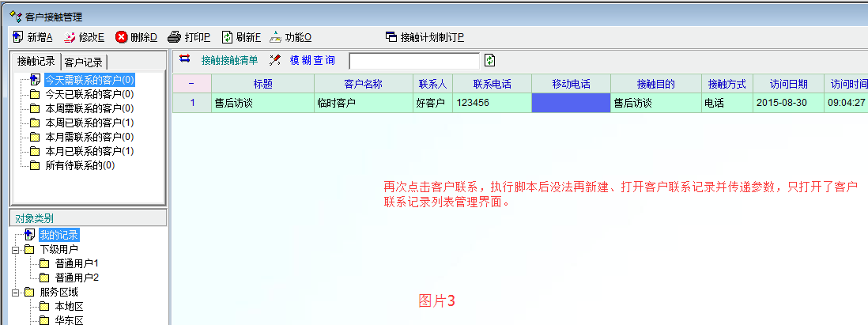868x325 pixels.
Task: Click the 打印P printer icon
Action: click(x=175, y=37)
